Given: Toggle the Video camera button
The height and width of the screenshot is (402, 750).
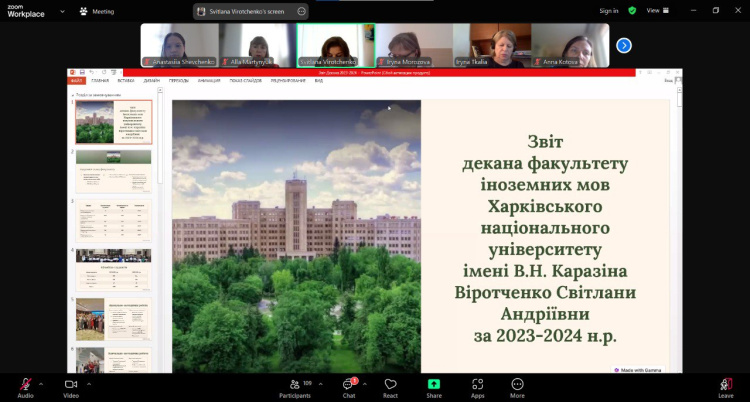Looking at the screenshot, I should (x=71, y=388).
